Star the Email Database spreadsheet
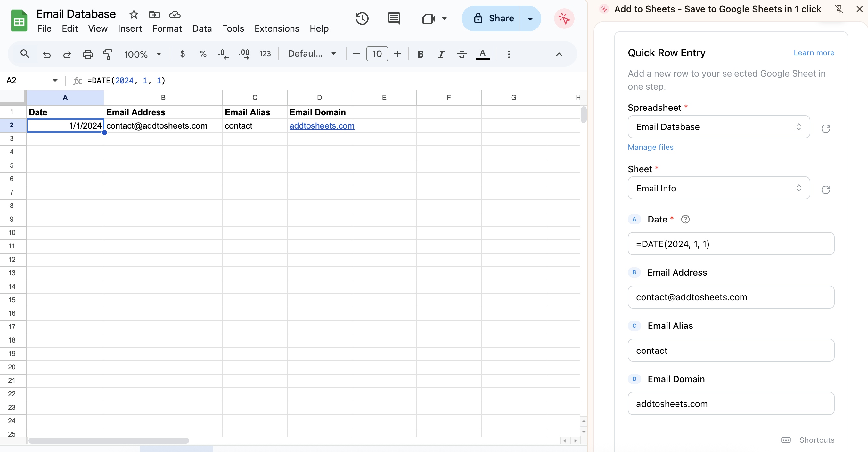The height and width of the screenshot is (452, 868). [x=134, y=14]
